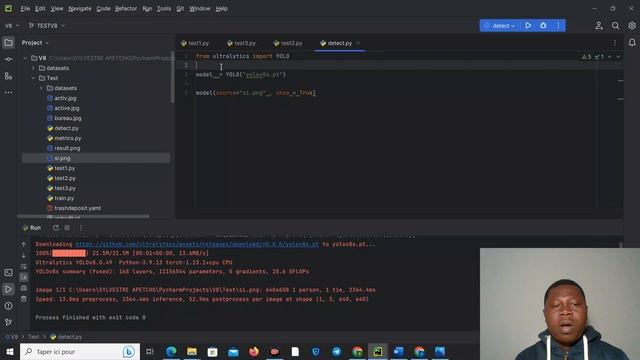The image size is (640, 360).
Task: Open Search Everywhere magnifier icon
Action: pyautogui.click(x=616, y=26)
